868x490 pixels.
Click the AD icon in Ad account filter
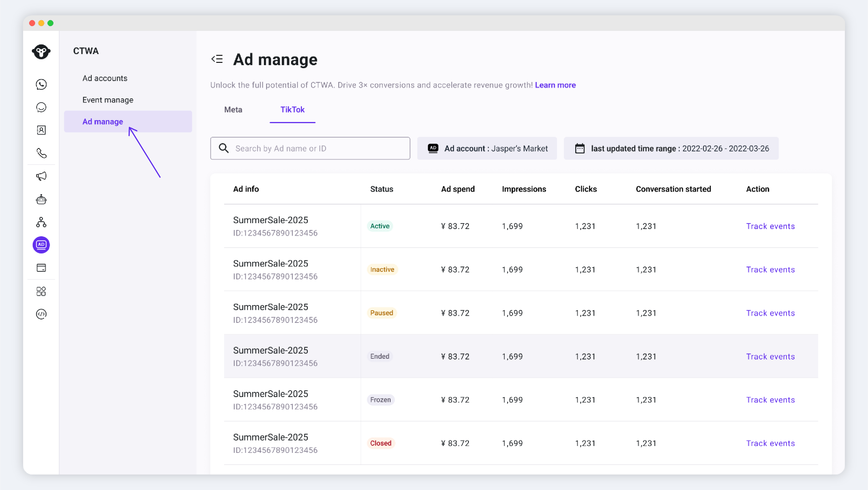coord(433,148)
